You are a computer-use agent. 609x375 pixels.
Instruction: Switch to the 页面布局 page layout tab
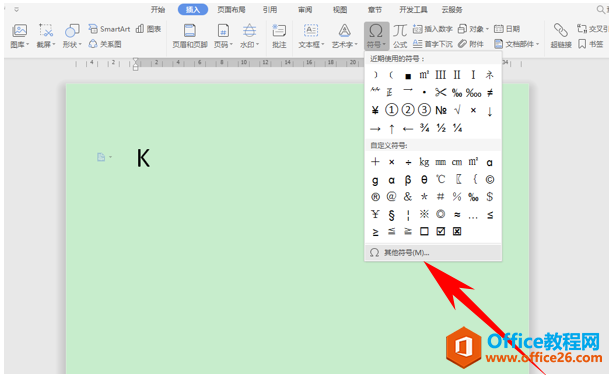coord(231,10)
